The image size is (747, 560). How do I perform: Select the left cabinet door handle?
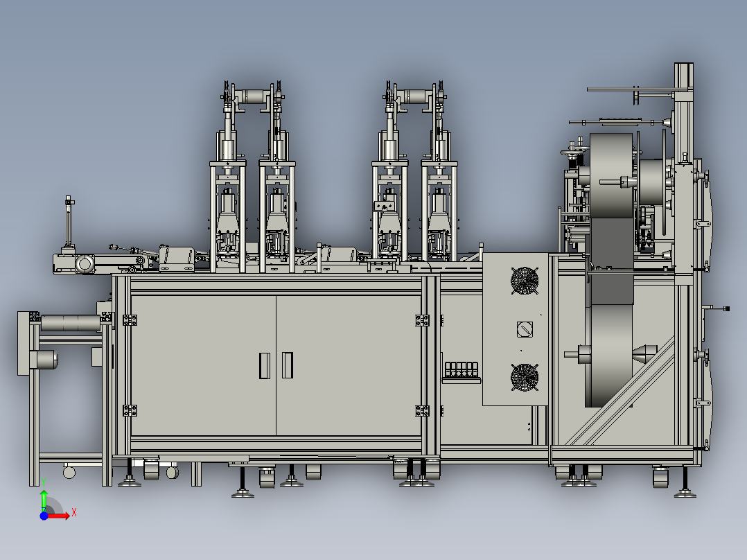(x=265, y=365)
